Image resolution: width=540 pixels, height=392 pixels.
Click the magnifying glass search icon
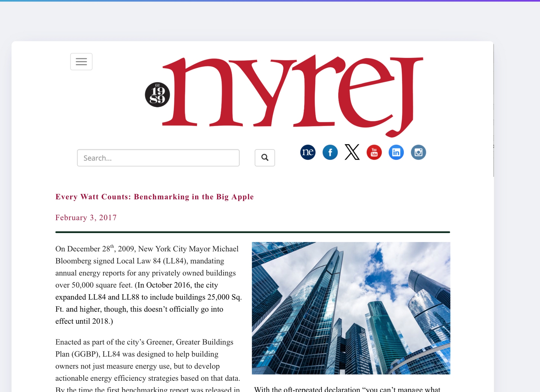click(265, 158)
